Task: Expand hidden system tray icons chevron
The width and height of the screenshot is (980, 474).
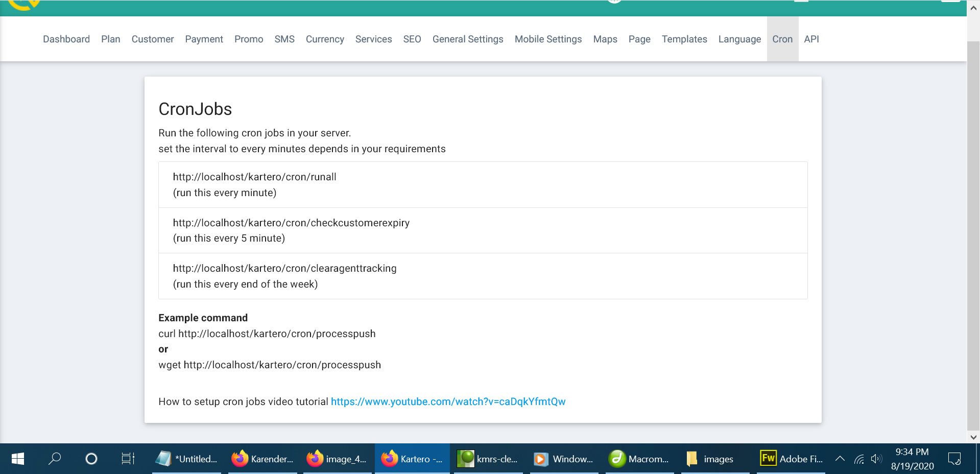Action: click(x=840, y=459)
